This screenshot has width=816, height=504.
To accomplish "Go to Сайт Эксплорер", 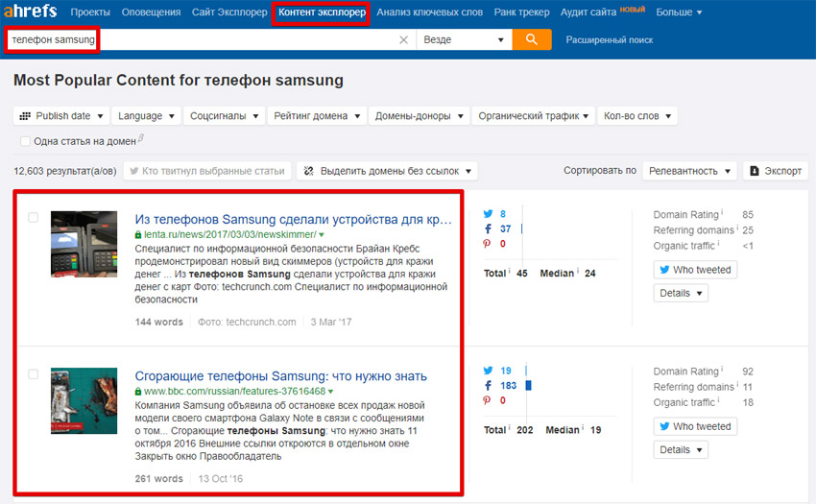I will tap(229, 12).
